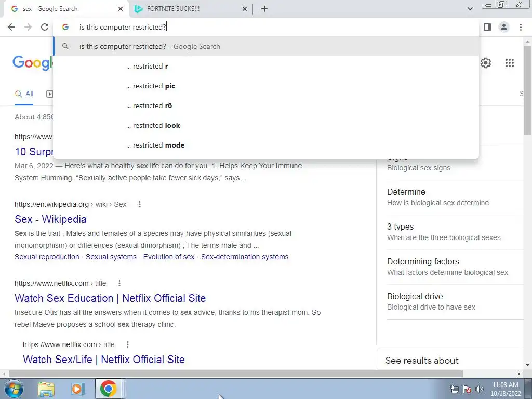Open the 'Sex - Wikipedia' result
This screenshot has height=399, width=532.
50,219
